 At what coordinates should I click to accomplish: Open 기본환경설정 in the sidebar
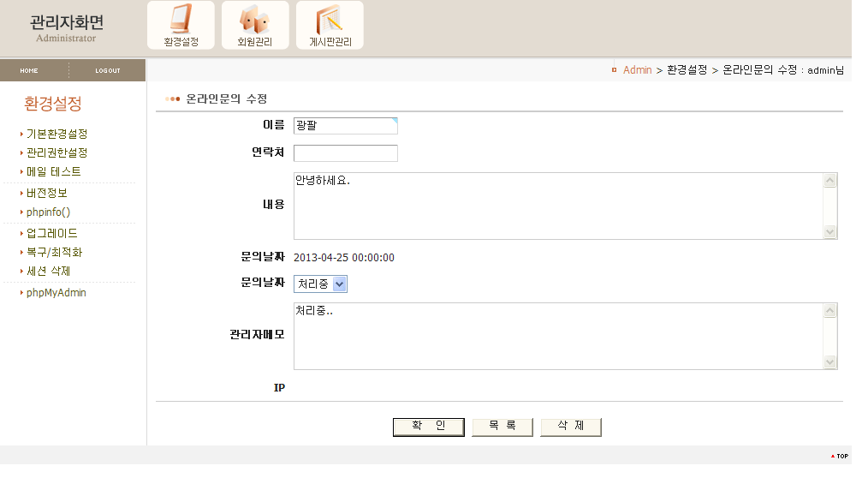56,134
